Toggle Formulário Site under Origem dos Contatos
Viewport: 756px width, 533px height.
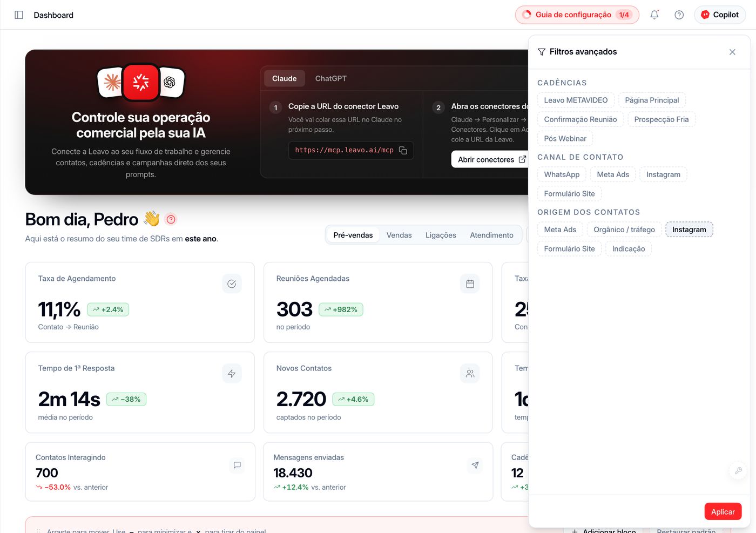[569, 249]
